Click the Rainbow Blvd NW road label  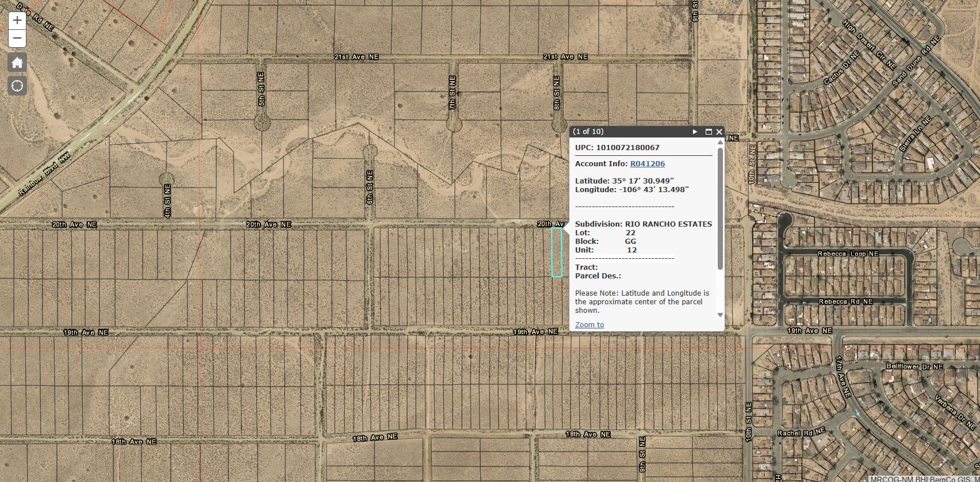pos(44,174)
